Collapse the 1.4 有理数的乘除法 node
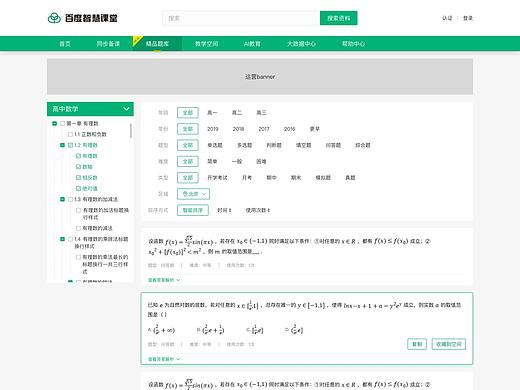This screenshot has width=520, height=390. (x=62, y=239)
